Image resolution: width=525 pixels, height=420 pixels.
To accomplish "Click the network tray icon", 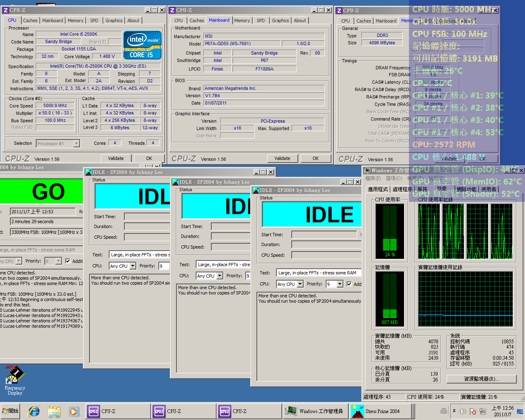I will click(483, 411).
